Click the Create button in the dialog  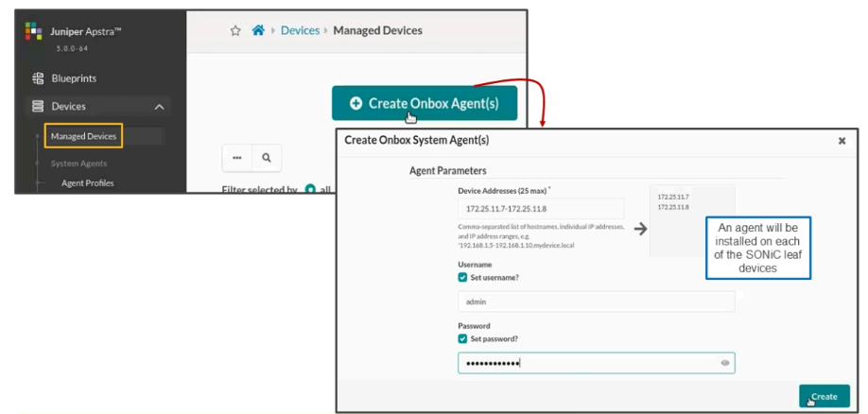pos(825,396)
